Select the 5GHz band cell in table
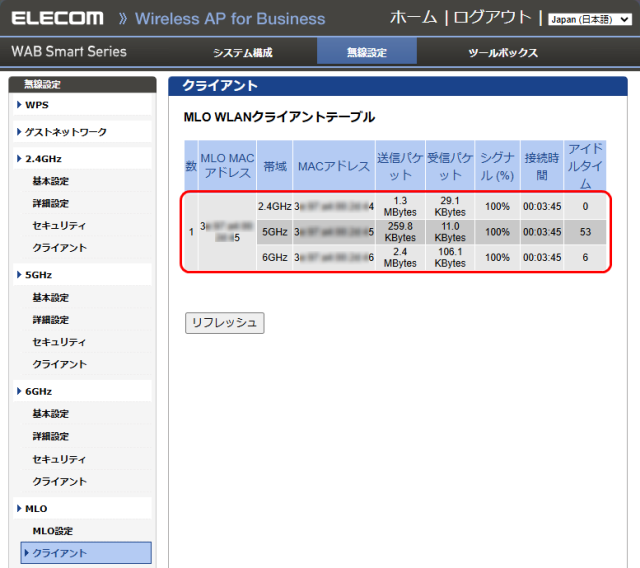Viewport: 640px width, 568px height. 275,232
